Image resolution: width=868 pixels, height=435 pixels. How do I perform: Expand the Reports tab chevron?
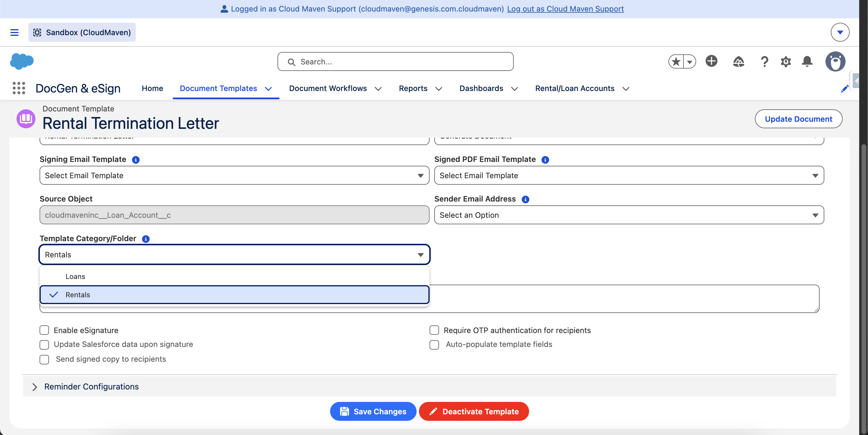[x=438, y=89]
